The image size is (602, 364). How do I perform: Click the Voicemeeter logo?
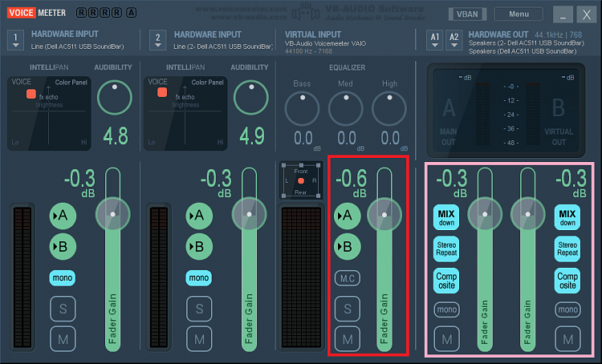(x=36, y=13)
